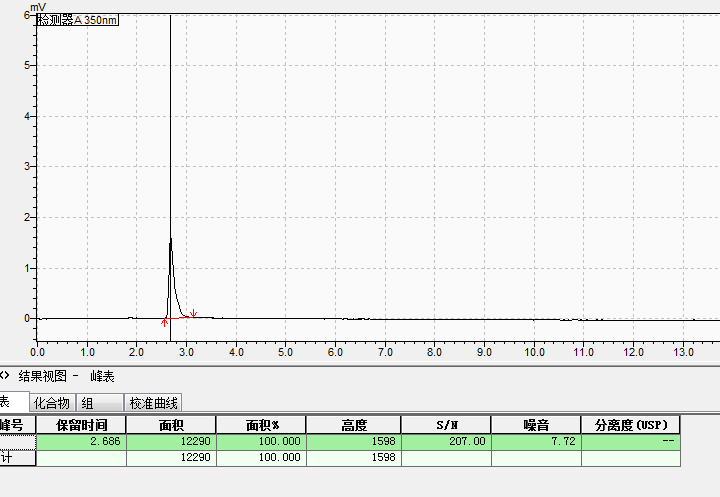
Task: Select the 100.000 area percent cell in peak row
Action: pos(262,441)
